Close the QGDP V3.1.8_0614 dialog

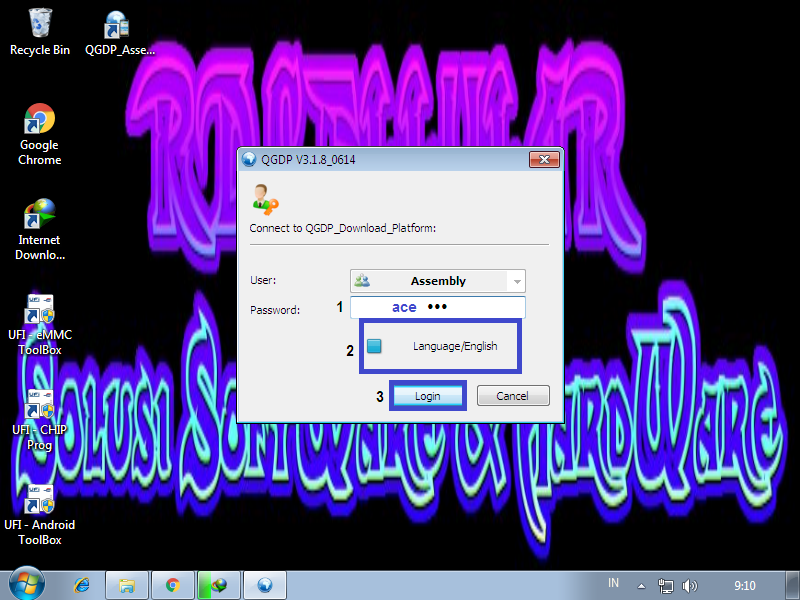click(x=544, y=160)
